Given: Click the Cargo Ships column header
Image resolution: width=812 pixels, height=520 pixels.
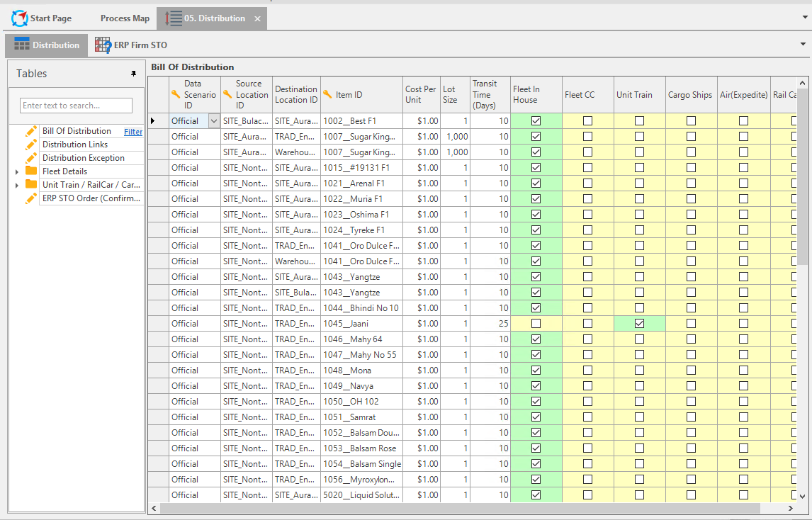Looking at the screenshot, I should [692, 94].
